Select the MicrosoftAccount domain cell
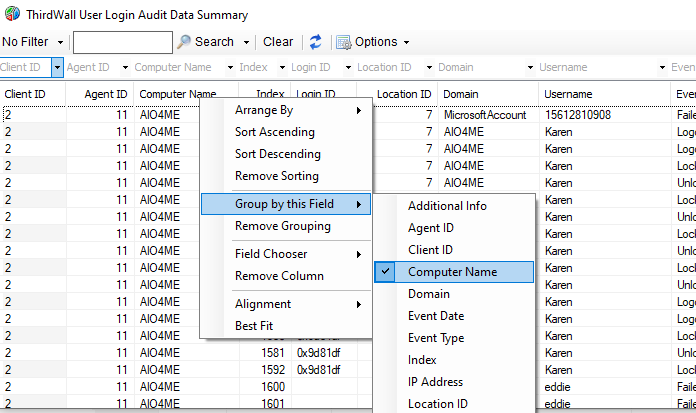 pyautogui.click(x=488, y=115)
